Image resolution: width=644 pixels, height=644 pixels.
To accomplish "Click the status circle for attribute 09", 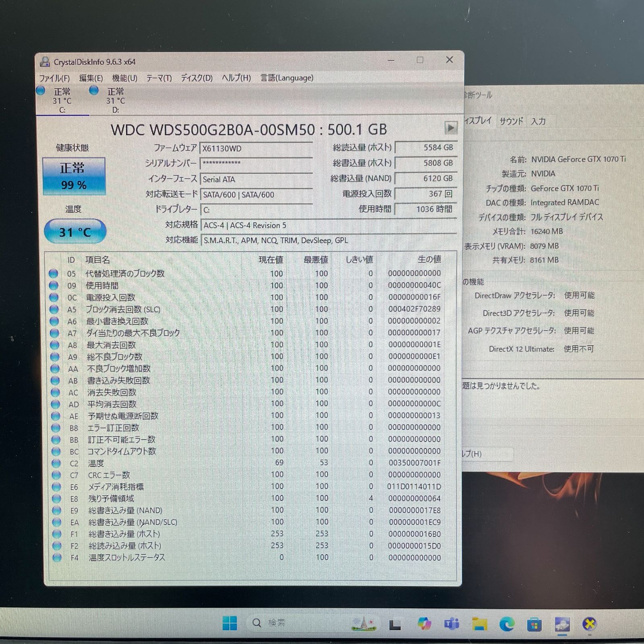I will point(54,285).
